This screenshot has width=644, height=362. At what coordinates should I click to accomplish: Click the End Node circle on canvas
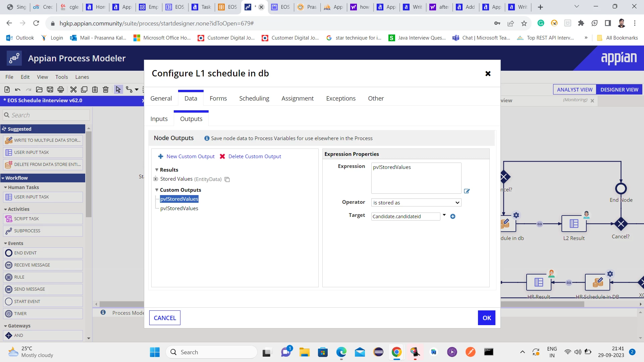621,188
